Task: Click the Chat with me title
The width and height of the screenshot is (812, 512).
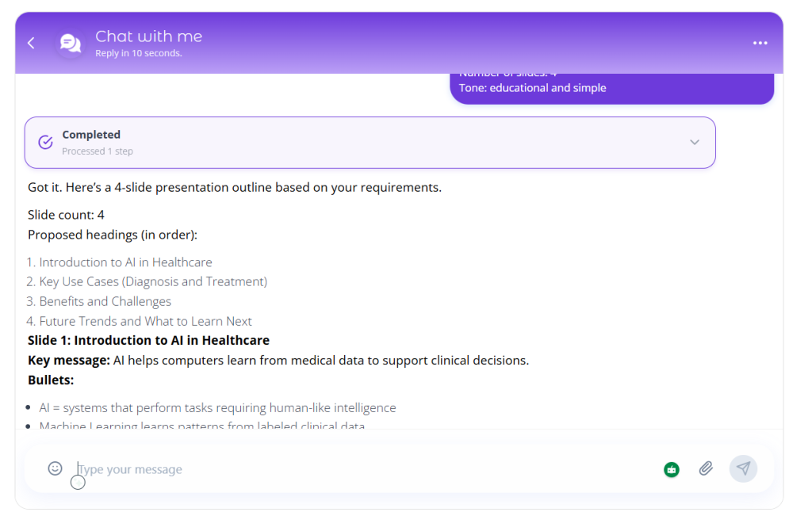Action: [x=148, y=36]
